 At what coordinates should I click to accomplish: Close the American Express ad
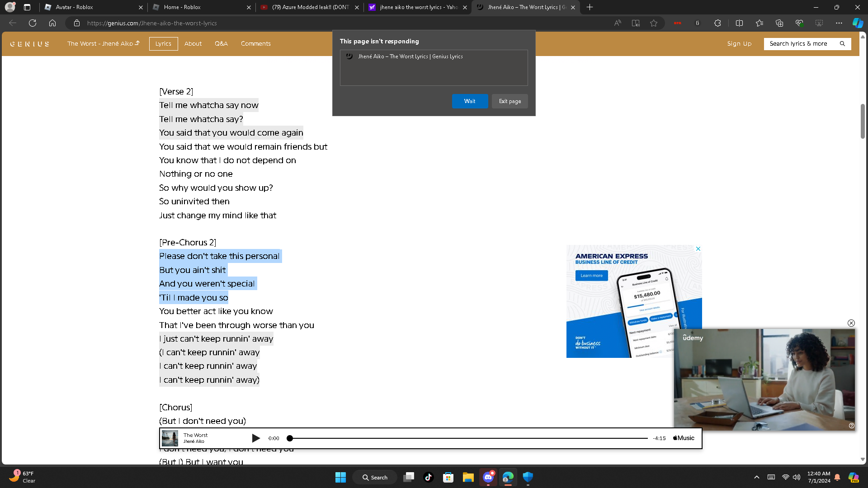point(698,249)
